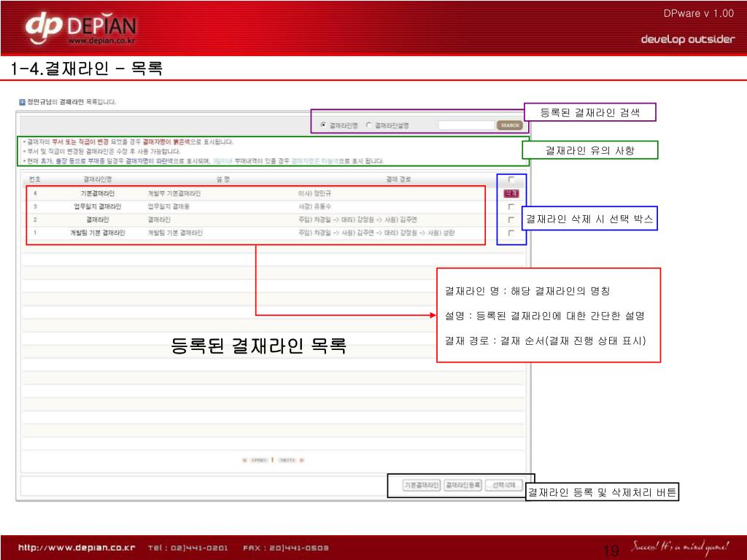
Task: Click the 결재라인등록 button
Action: point(462,485)
